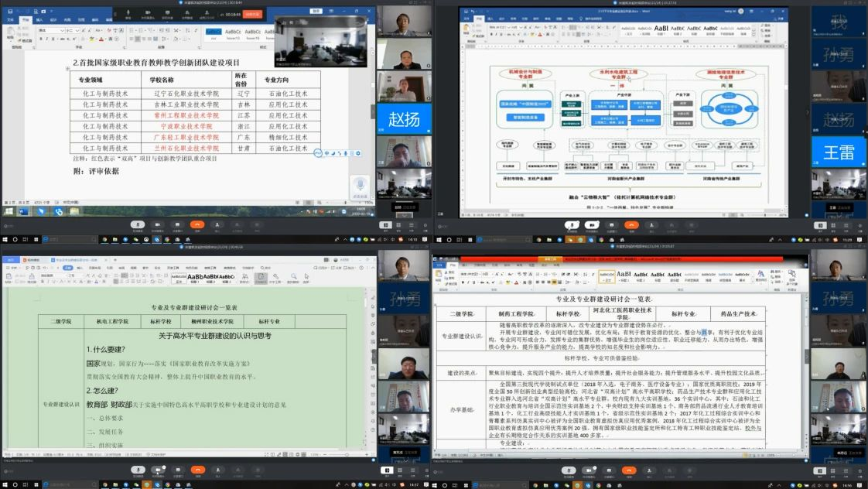Image resolution: width=868 pixels, height=489 pixels.
Task: Click the Paste icon above the pharmaceutical table document
Action: point(440,276)
